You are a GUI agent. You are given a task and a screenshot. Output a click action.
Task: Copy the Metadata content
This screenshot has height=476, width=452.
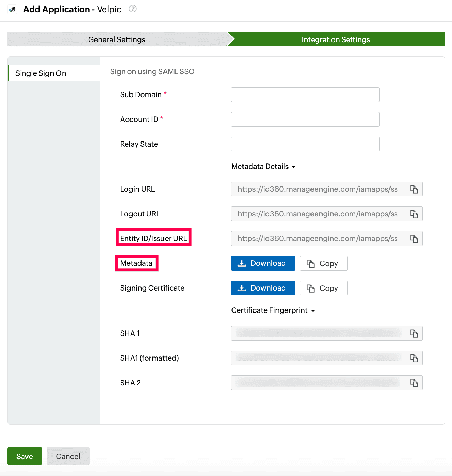tap(323, 263)
